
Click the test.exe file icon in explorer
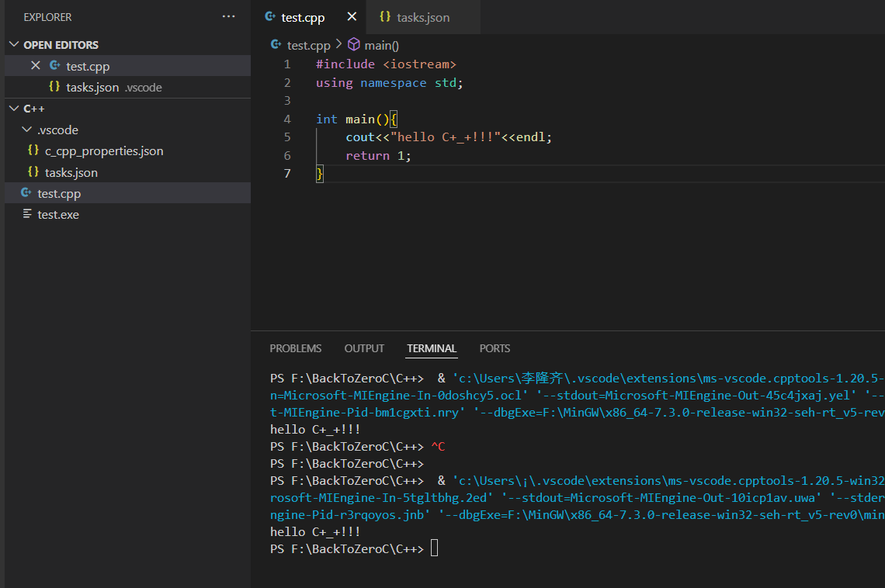[x=27, y=214]
